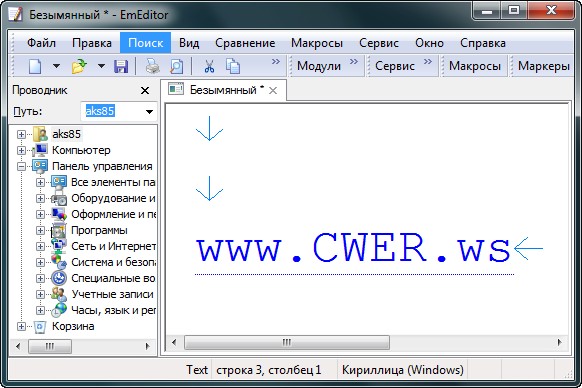This screenshot has width=582, height=388.
Task: Open the Окно menu
Action: click(429, 43)
